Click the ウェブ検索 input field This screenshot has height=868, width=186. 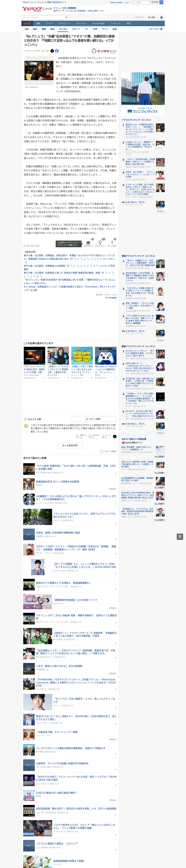pyautogui.click(x=140, y=2)
